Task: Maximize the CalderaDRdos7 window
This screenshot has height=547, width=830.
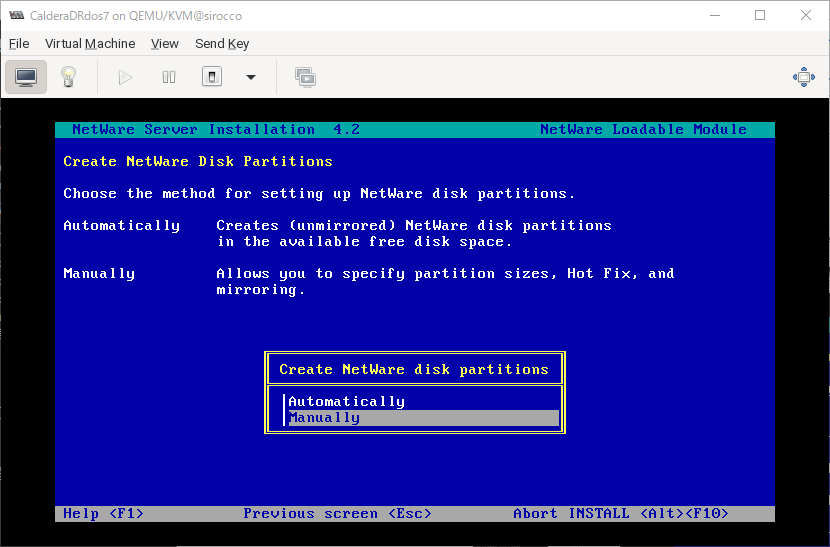Action: pos(760,15)
